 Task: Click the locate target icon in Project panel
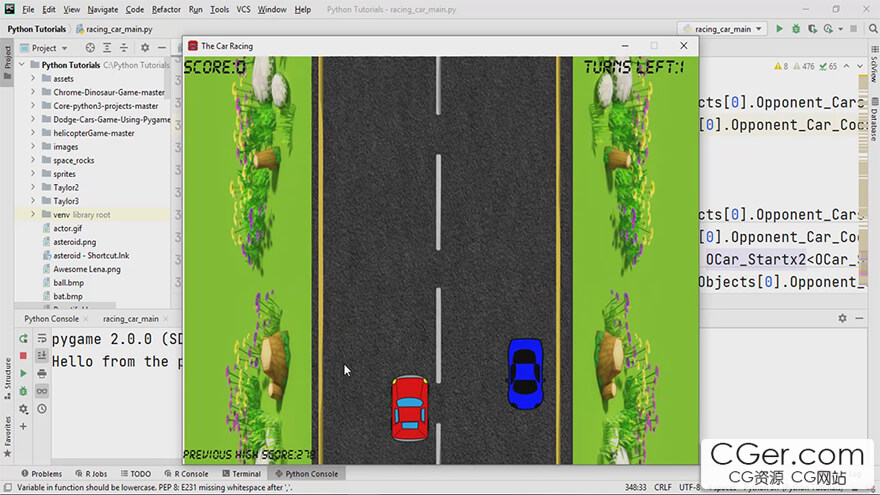tap(90, 48)
